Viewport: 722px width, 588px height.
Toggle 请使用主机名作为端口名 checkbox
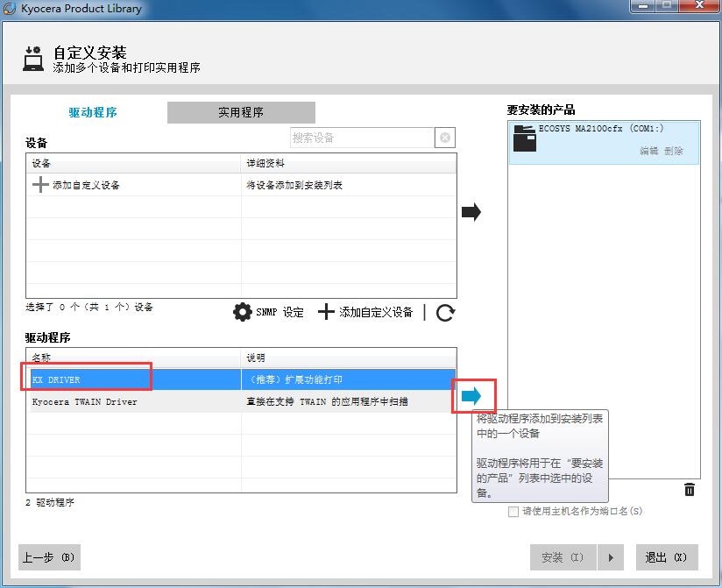coord(513,512)
